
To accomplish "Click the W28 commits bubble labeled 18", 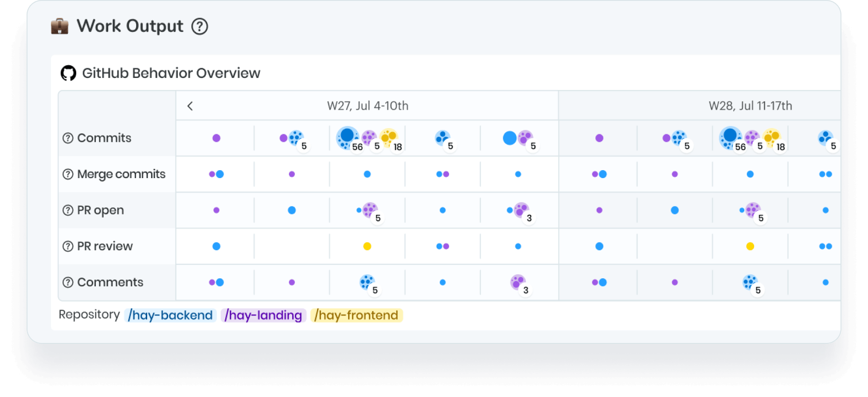I will pyautogui.click(x=772, y=138).
